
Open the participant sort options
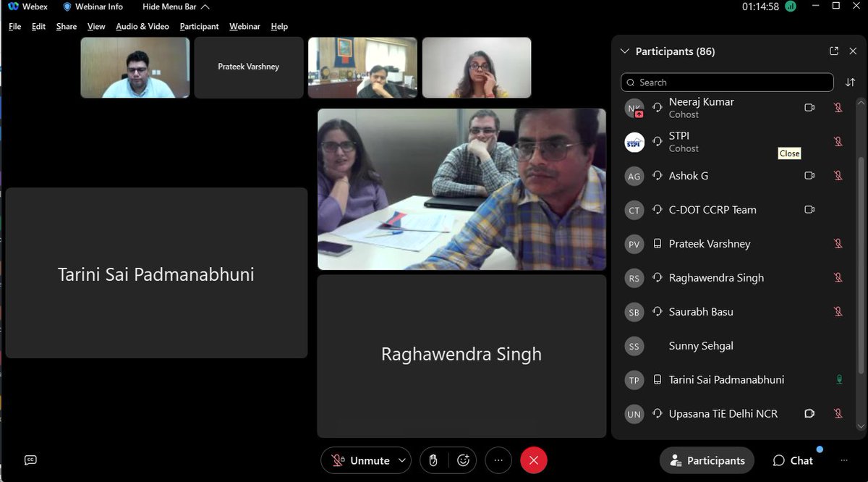[x=850, y=83]
